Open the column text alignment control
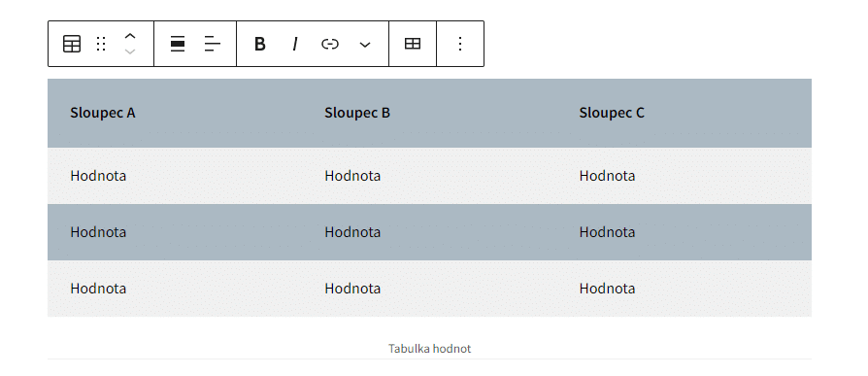This screenshot has width=868, height=376. (x=212, y=44)
